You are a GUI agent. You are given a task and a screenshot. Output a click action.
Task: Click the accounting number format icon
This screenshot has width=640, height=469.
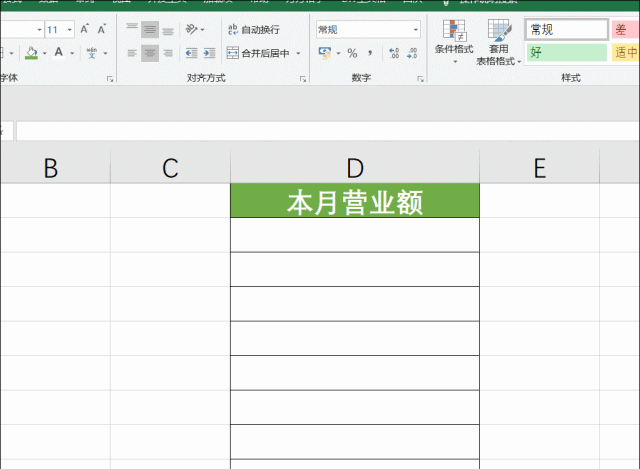click(325, 53)
